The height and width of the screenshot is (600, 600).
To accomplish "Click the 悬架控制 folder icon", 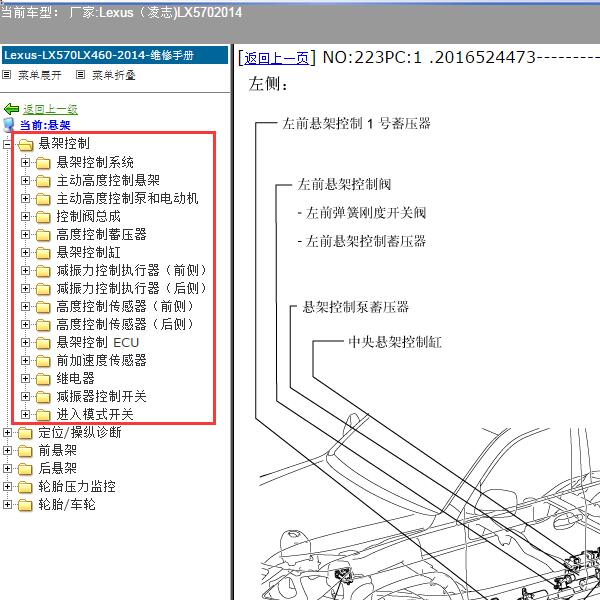I will [25, 145].
